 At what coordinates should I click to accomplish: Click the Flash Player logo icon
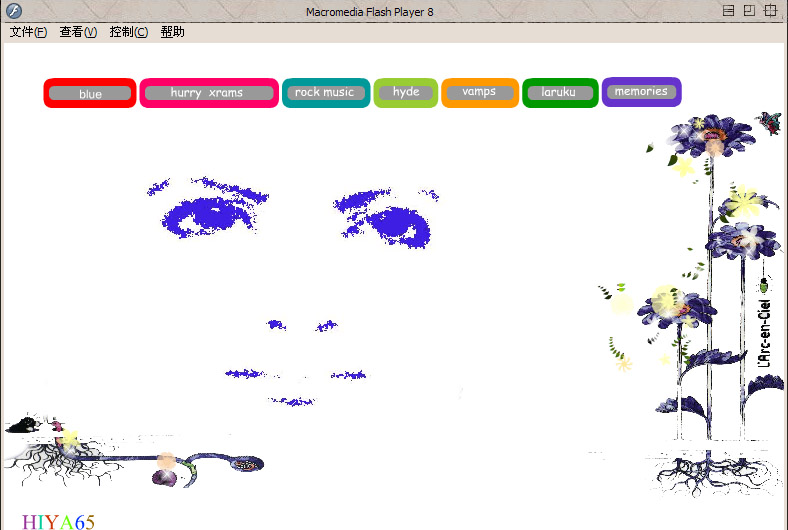(14, 11)
